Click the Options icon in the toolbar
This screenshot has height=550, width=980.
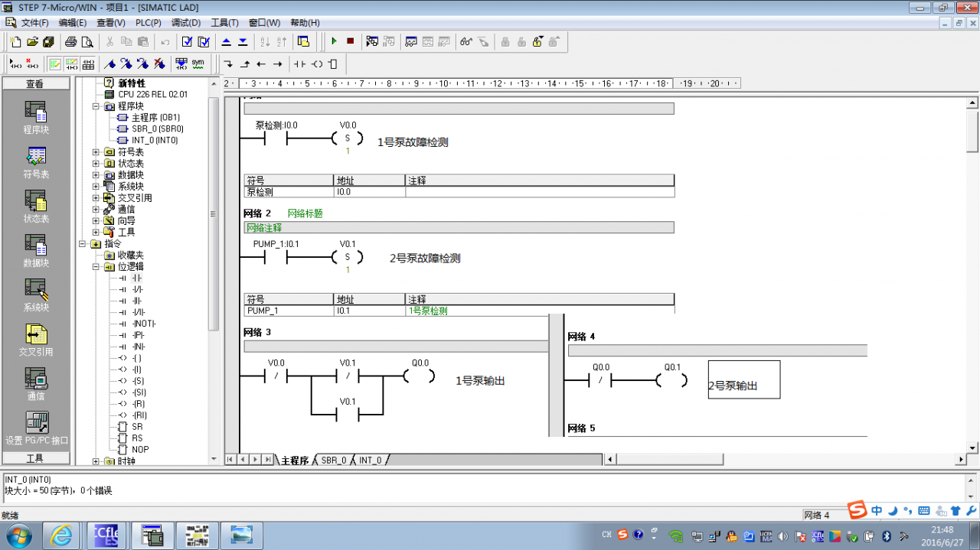(x=303, y=41)
